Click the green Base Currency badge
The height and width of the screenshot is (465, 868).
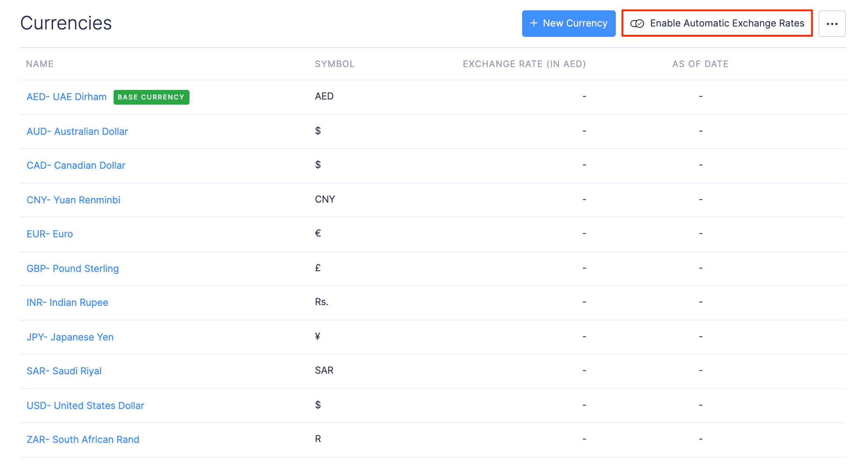point(151,97)
